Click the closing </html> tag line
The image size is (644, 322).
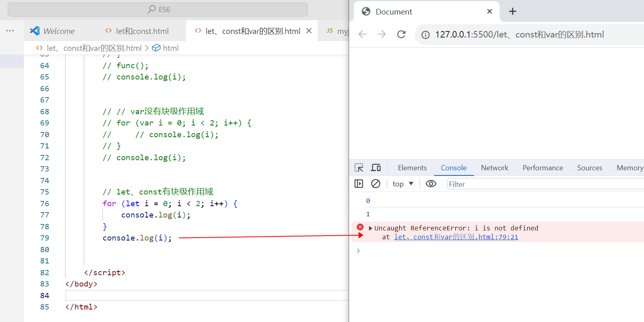pos(81,307)
